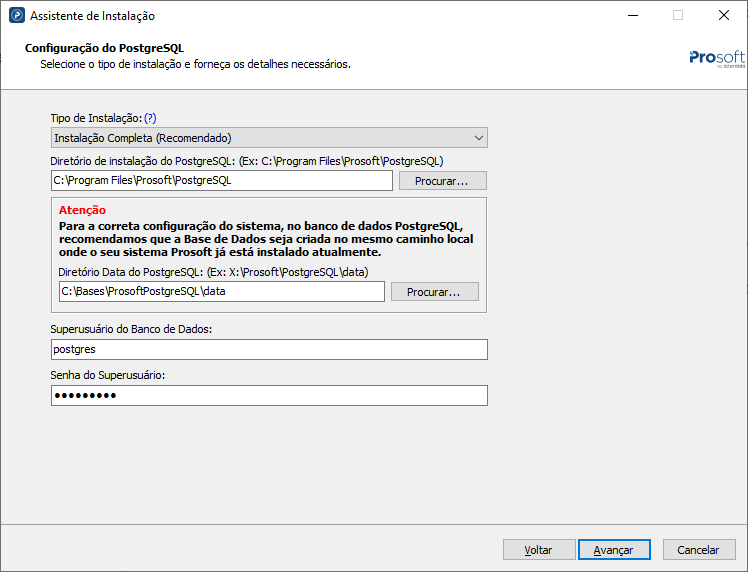The width and height of the screenshot is (748, 572).
Task: Click the superuser password field
Action: (x=269, y=396)
